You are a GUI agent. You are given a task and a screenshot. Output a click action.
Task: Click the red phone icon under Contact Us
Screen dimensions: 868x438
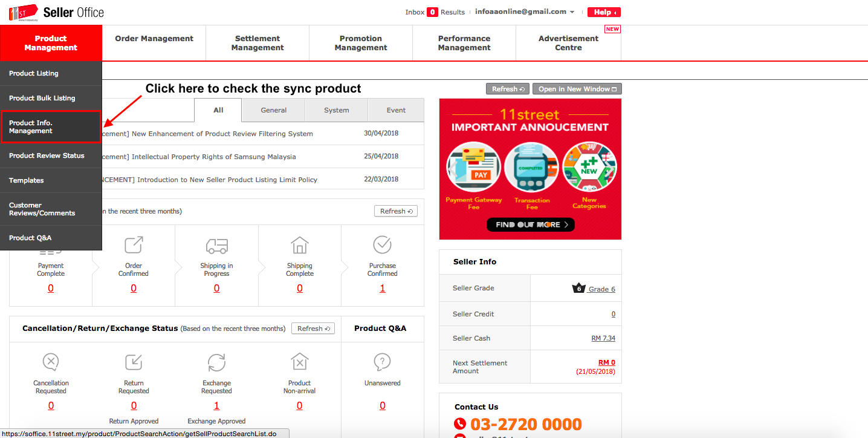tap(461, 425)
